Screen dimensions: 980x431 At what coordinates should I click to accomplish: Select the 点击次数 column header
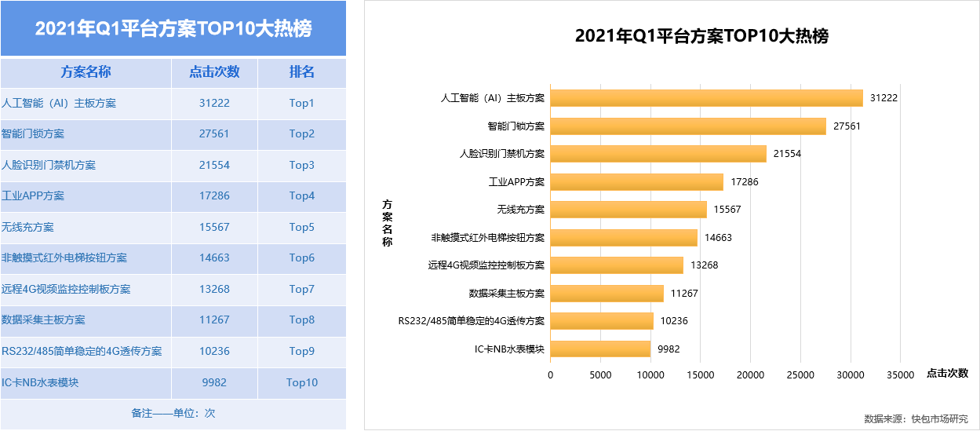pyautogui.click(x=214, y=72)
